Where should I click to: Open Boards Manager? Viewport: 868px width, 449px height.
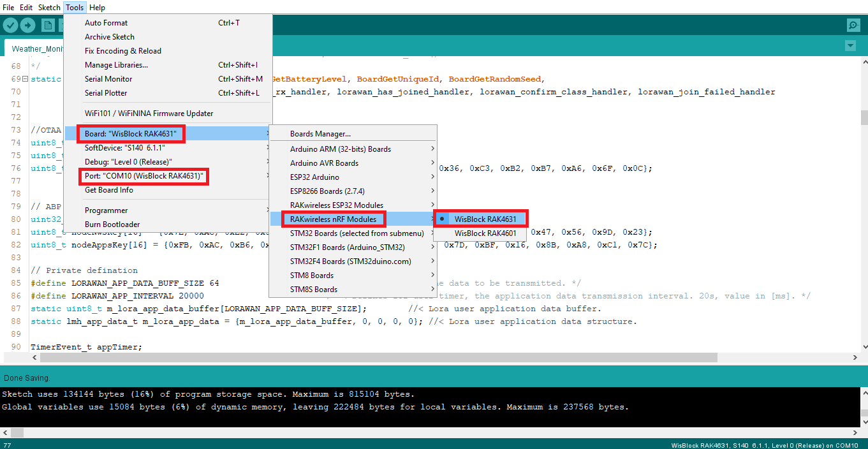click(320, 134)
